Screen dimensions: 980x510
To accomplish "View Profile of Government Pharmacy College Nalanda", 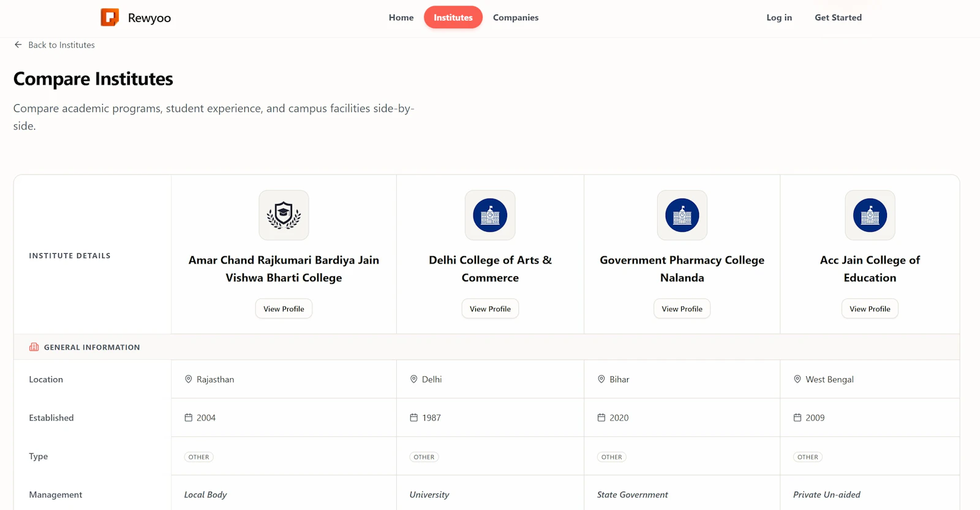I will click(682, 309).
